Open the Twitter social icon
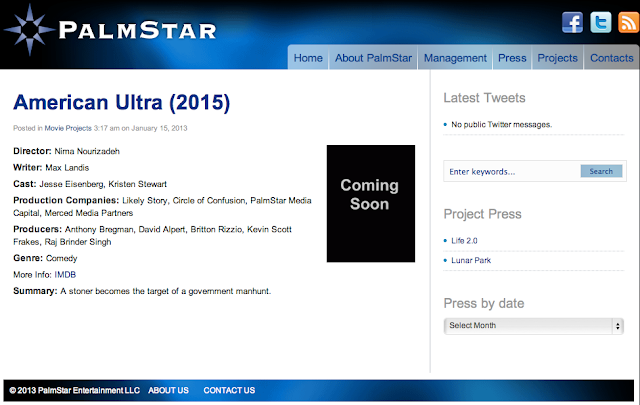Screen dimensions: 640x405 pyautogui.click(x=601, y=22)
